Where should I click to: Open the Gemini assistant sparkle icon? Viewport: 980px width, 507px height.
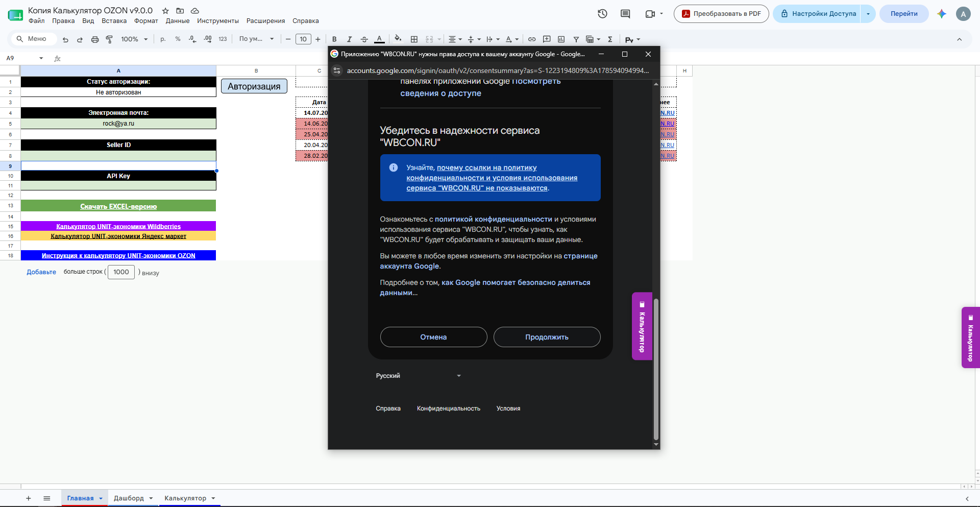click(942, 14)
